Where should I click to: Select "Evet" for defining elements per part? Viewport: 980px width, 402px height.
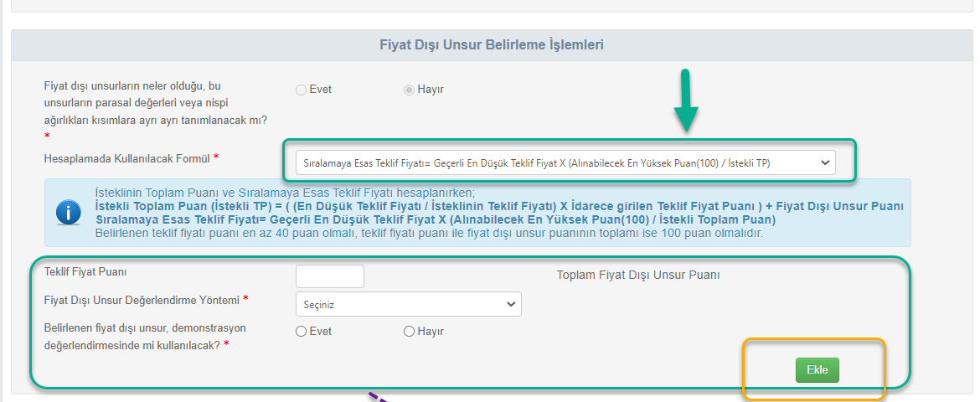302,90
